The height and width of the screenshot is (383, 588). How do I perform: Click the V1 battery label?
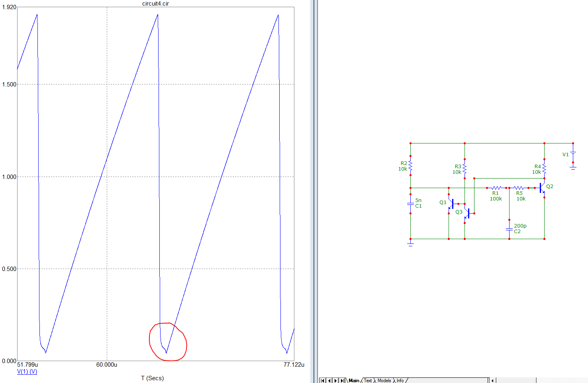566,155
